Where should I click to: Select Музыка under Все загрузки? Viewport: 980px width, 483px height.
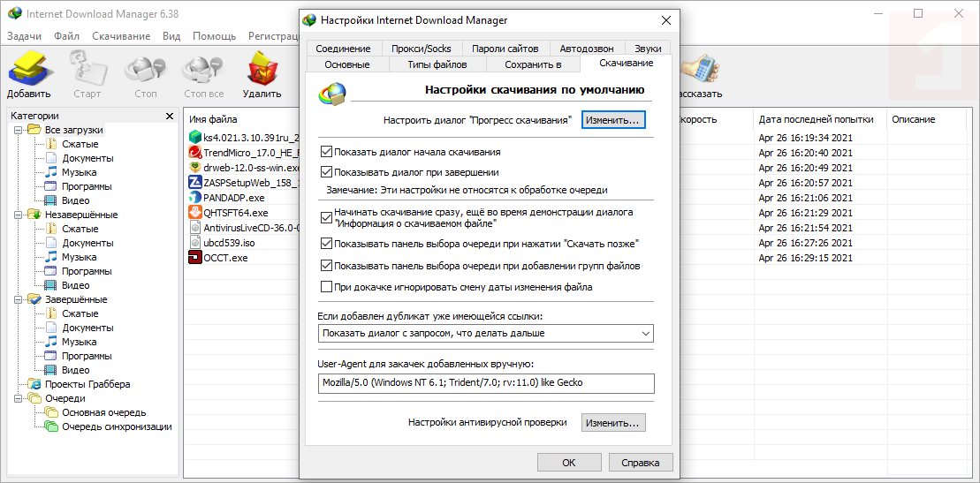click(79, 172)
